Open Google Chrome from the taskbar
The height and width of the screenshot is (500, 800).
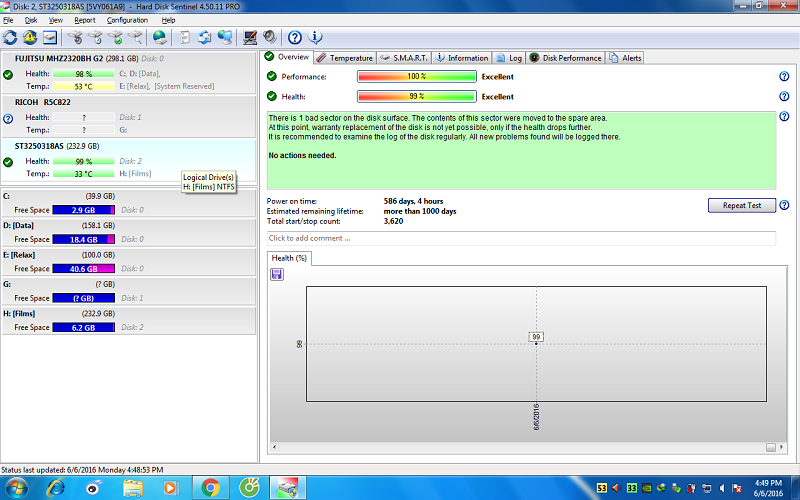click(210, 487)
